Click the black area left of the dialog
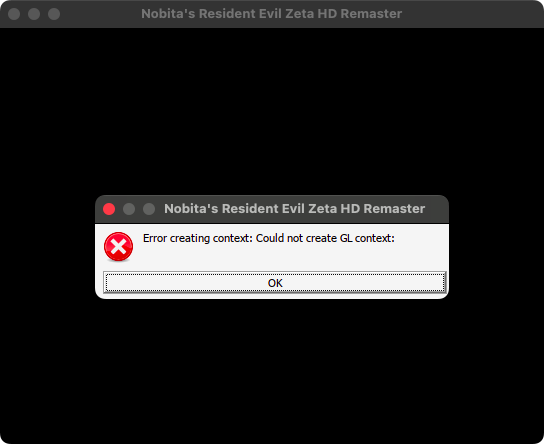 point(47,247)
